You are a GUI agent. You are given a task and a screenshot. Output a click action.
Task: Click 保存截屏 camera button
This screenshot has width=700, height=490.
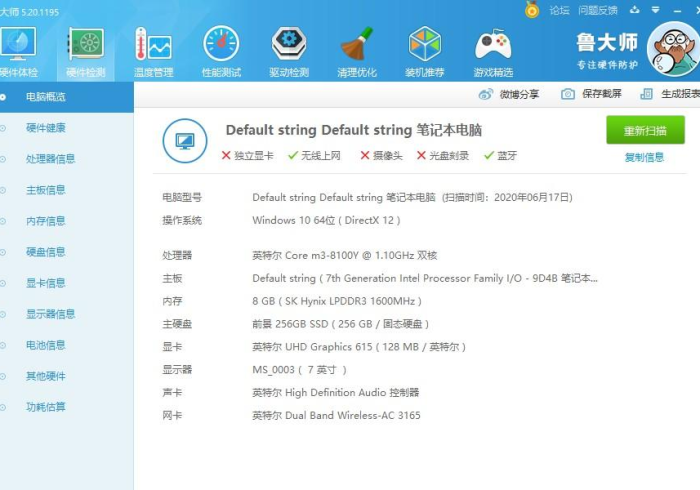[x=592, y=94]
